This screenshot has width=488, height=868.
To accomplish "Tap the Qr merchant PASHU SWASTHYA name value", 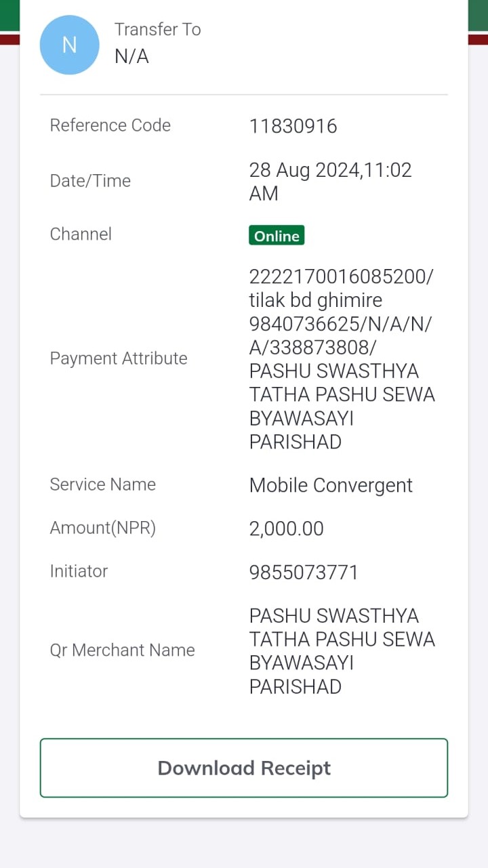I will click(342, 651).
